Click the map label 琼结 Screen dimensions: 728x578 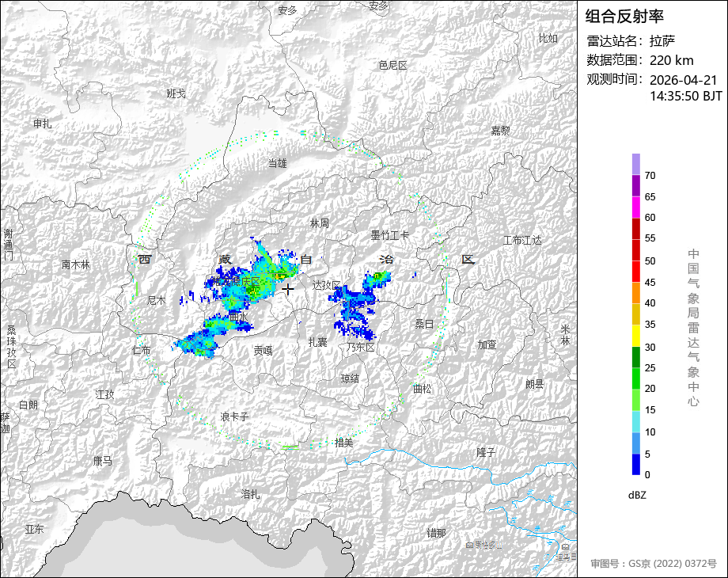350,378
